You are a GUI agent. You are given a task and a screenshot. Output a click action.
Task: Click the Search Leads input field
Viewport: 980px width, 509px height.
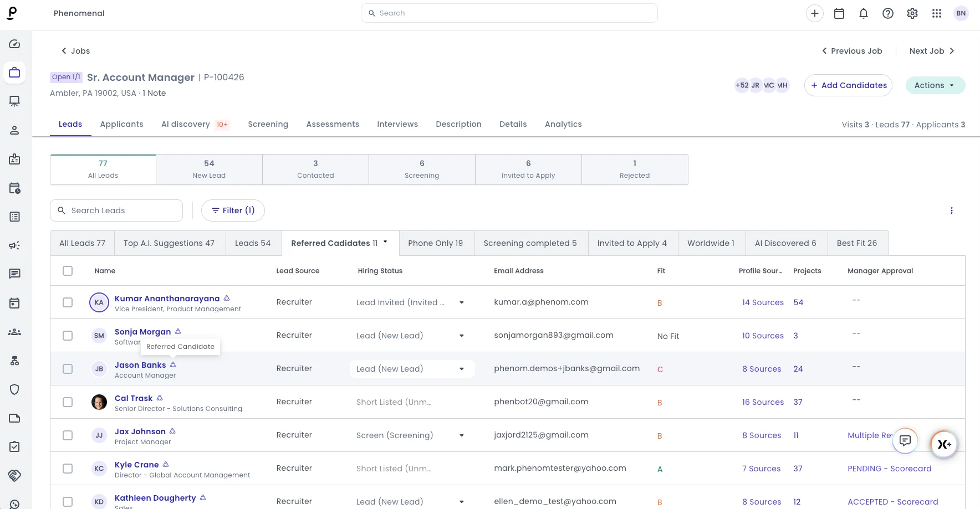tap(116, 210)
